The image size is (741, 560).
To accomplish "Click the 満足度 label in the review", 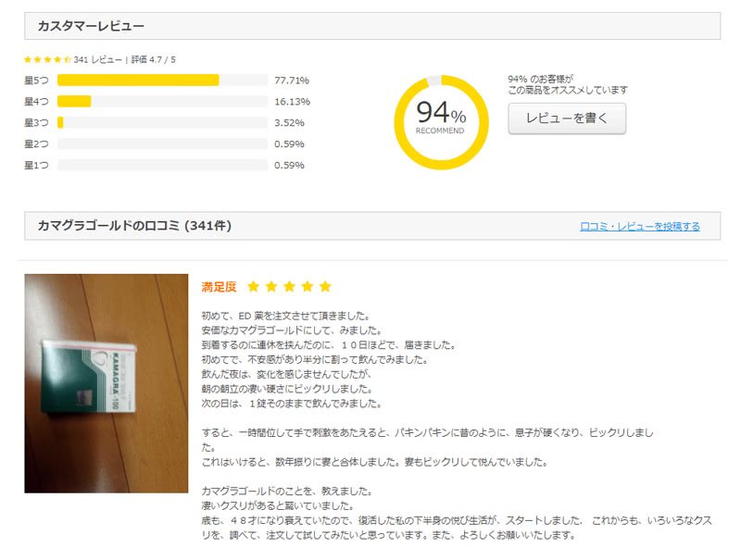I will (x=219, y=287).
